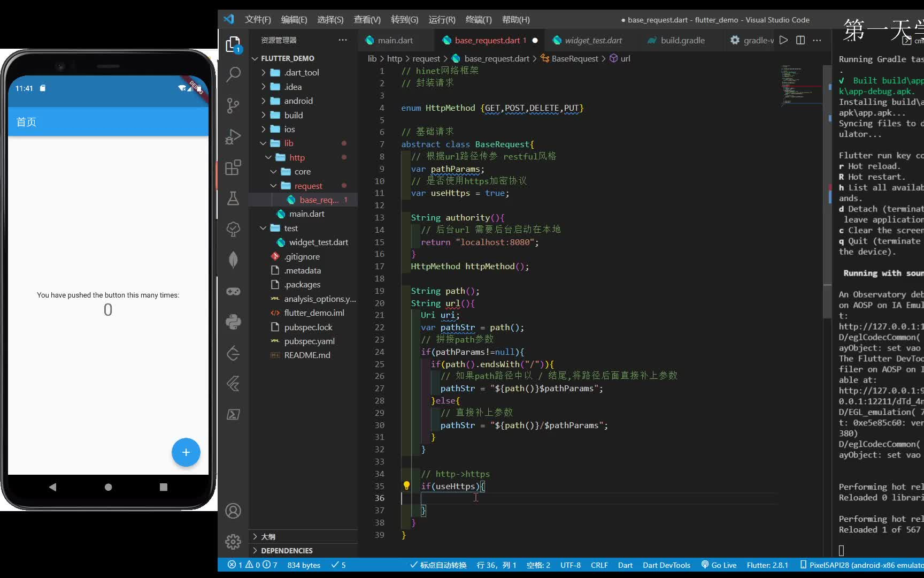Image resolution: width=924 pixels, height=578 pixels.
Task: Click the editor minimap overview
Action: coord(800,86)
